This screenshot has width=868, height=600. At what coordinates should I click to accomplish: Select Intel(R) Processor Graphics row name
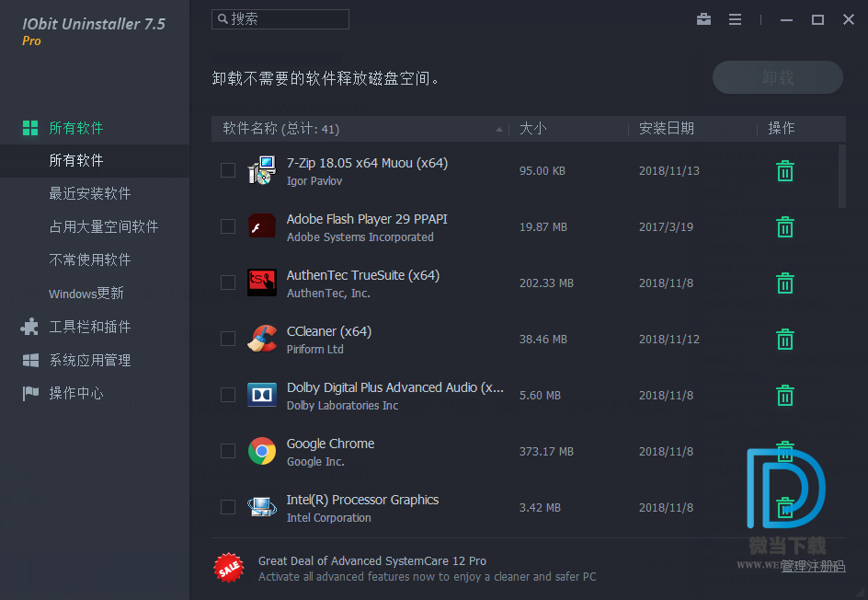click(362, 500)
